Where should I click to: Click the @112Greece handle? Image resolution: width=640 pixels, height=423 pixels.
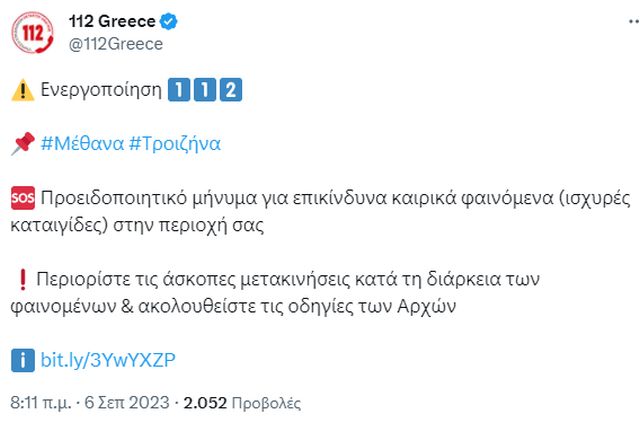[114, 44]
